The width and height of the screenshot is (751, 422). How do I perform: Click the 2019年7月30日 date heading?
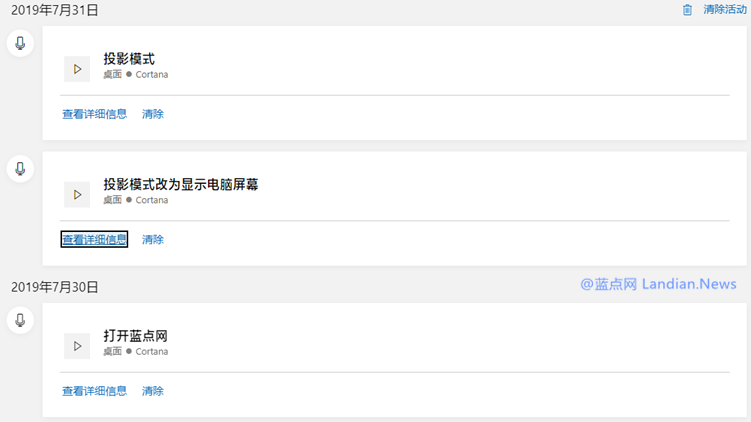click(55, 287)
